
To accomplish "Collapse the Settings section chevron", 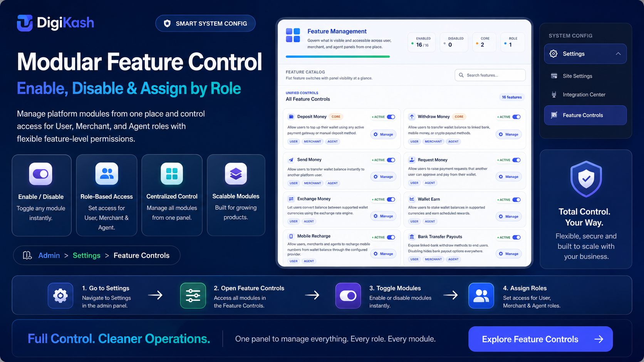I will click(x=618, y=54).
